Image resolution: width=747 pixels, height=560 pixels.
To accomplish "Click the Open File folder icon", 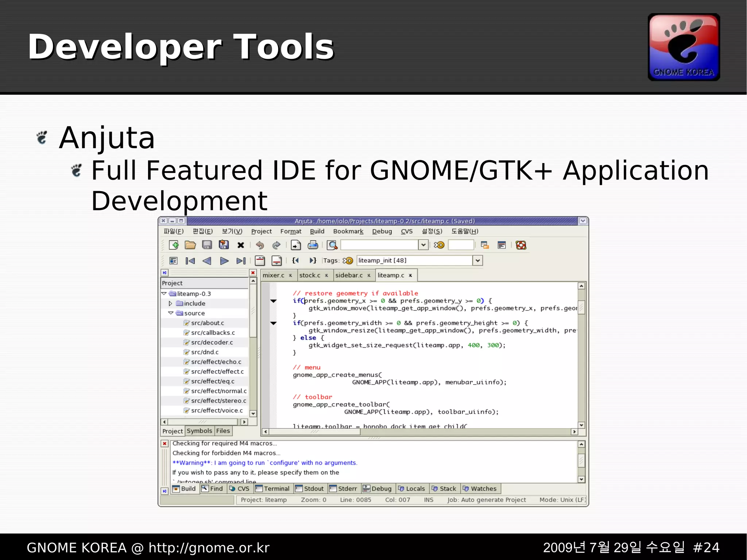I will click(190, 245).
